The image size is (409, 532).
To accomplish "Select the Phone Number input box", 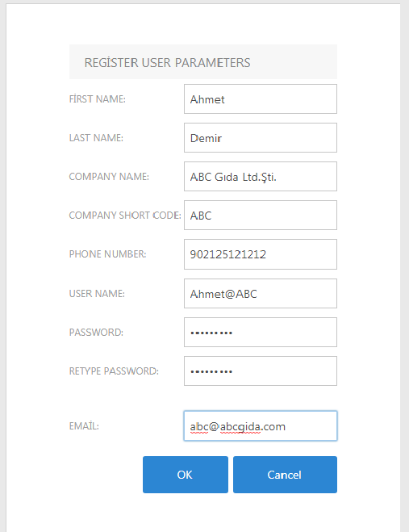I will [261, 254].
